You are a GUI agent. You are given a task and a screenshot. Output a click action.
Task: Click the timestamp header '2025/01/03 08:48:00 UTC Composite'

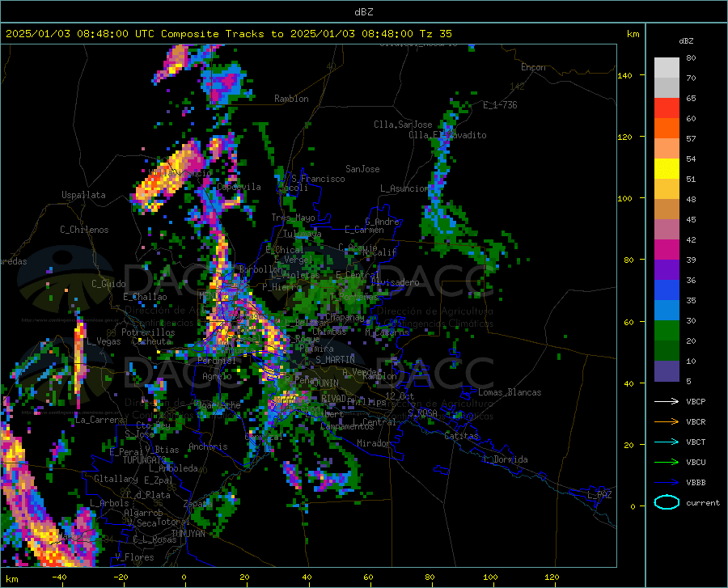click(112, 34)
